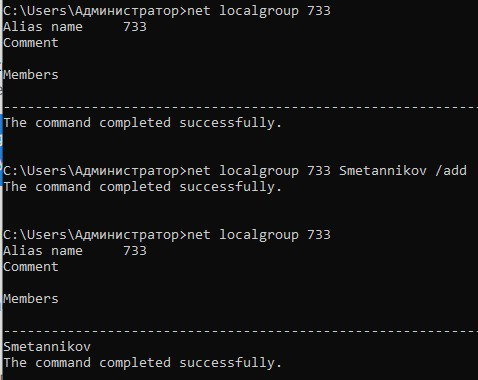This screenshot has height=380, width=478.
Task: Click the second dashed separator line
Action: 241,331
